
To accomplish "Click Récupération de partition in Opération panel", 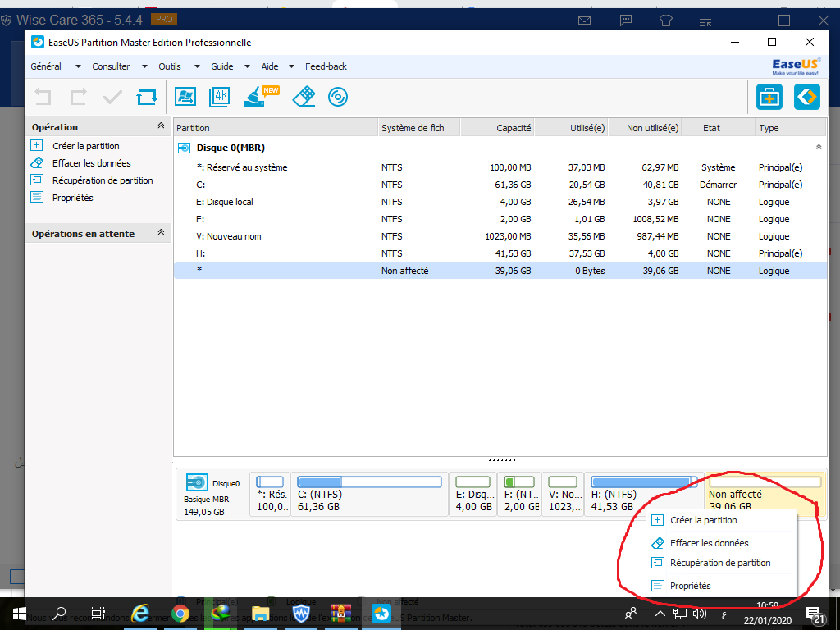I will [103, 180].
